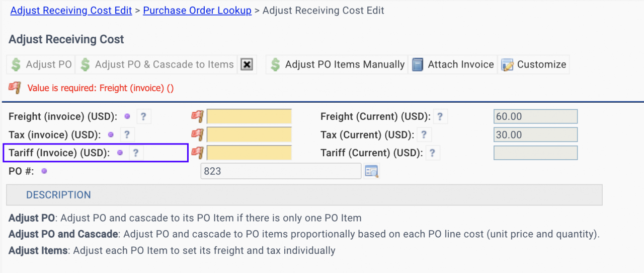Image resolution: width=644 pixels, height=273 pixels.
Task: Click help icon beside Tax (Current) label
Action: pos(424,135)
